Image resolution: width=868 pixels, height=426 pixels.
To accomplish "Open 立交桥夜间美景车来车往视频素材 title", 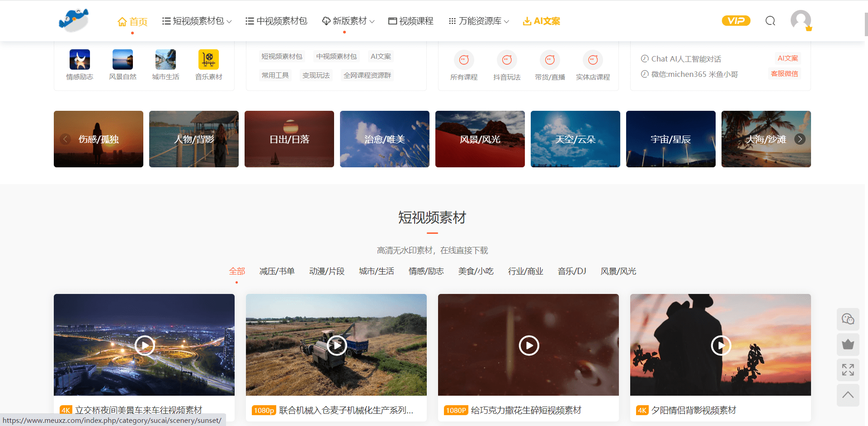I will pos(138,410).
